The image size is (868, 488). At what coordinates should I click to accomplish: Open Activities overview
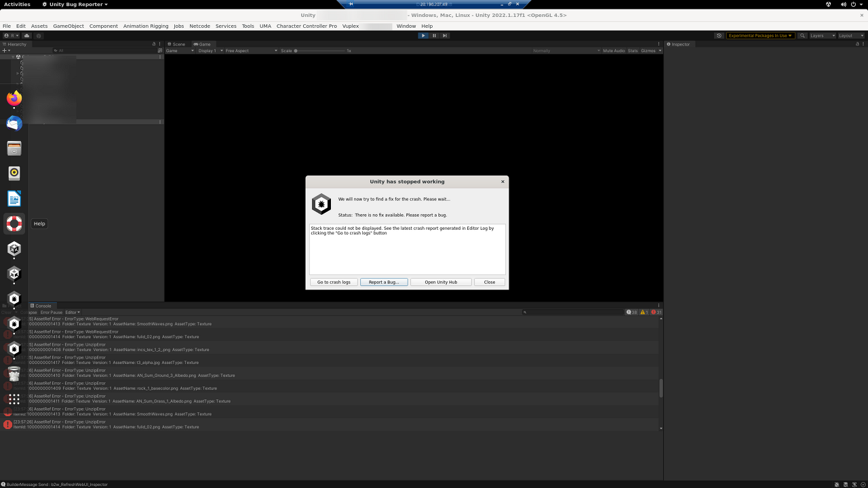point(17,4)
